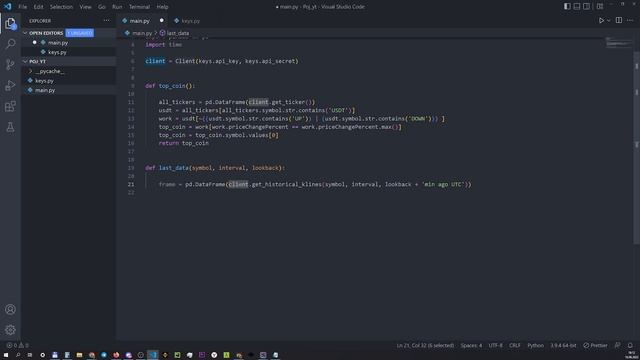640x360 pixels.
Task: Click the Windows Start button
Action: point(6,355)
